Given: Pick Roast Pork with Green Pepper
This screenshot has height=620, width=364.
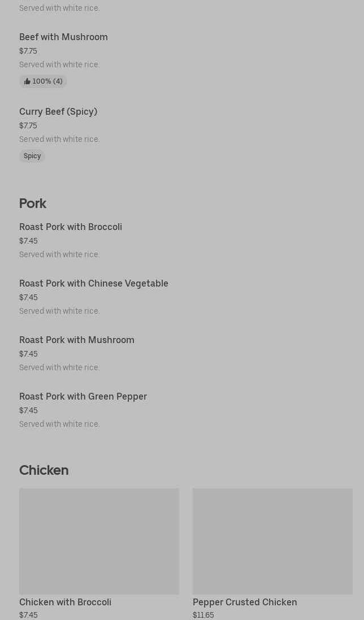Looking at the screenshot, I should [83, 397].
